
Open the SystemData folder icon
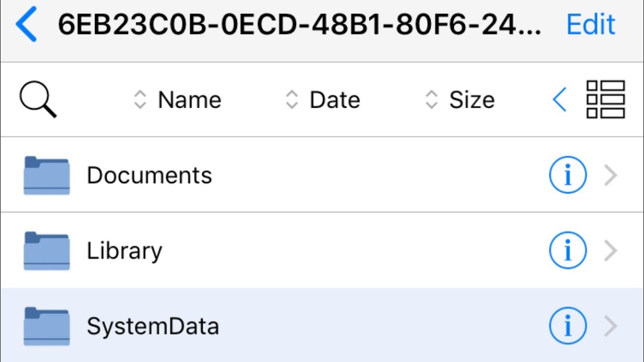[x=47, y=326]
